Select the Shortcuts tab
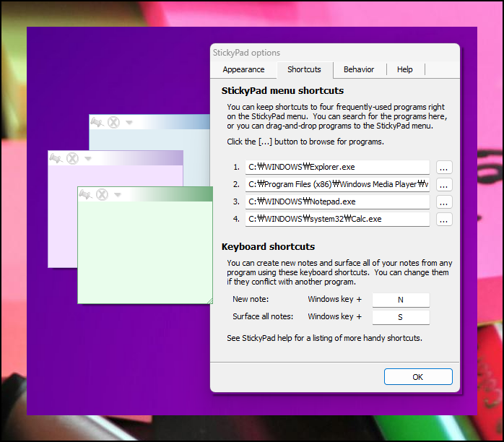The image size is (504, 442). (x=304, y=69)
